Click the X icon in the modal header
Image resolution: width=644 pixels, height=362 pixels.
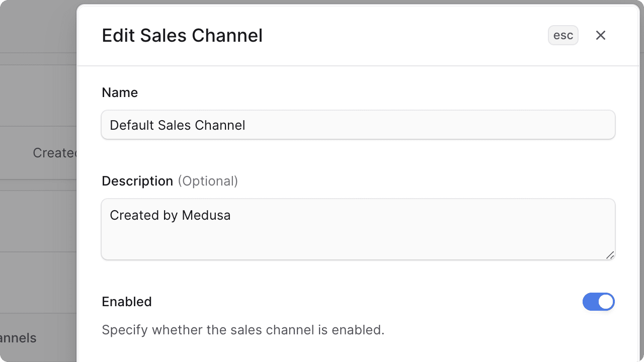[x=601, y=35]
